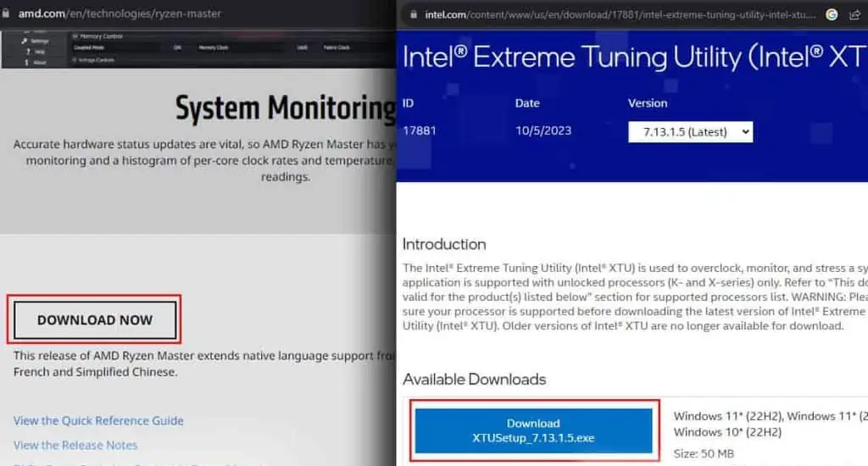Click the share icon in Intel address bar
Image resolution: width=868 pixels, height=466 pixels.
(x=854, y=15)
